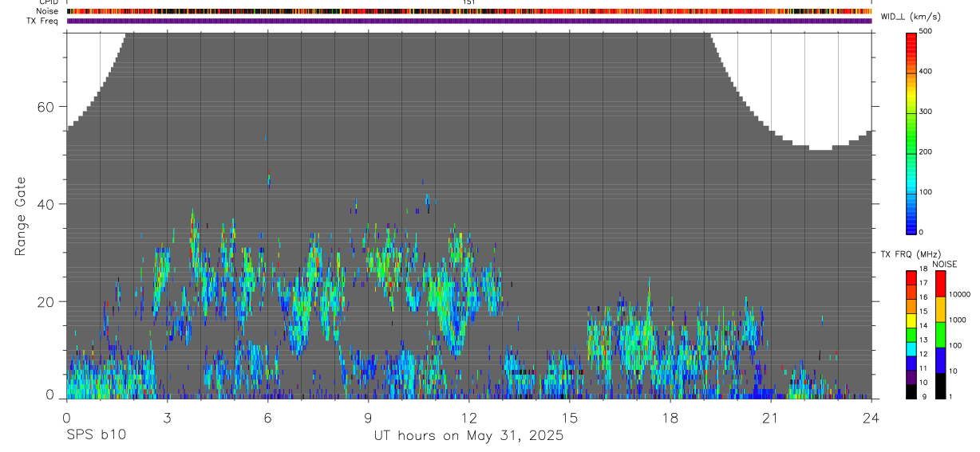This screenshot has width=980, height=452.
Task: Click the green 13–14 MHz TX frequency swatch
Action: point(911,335)
